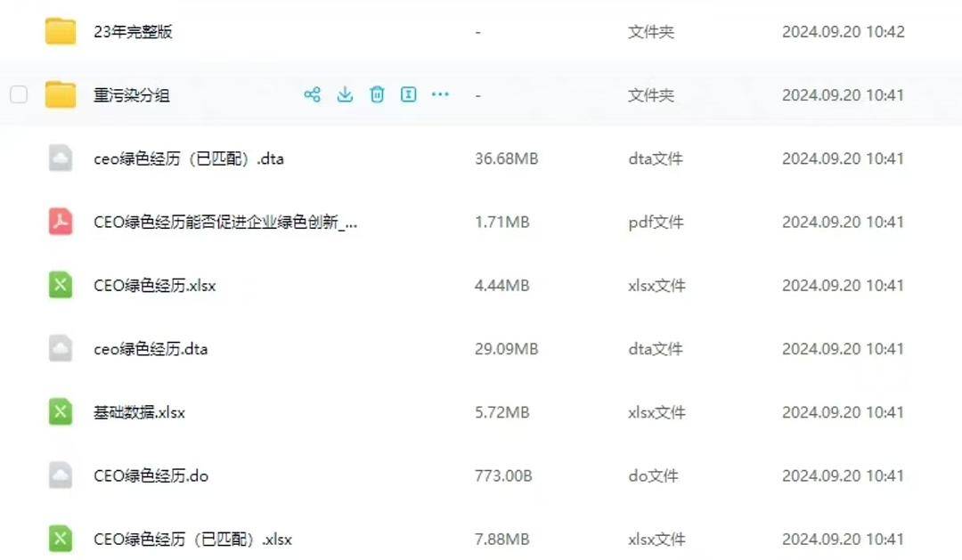The width and height of the screenshot is (962, 560).
Task: Open more options via the ... icon
Action: pos(440,94)
